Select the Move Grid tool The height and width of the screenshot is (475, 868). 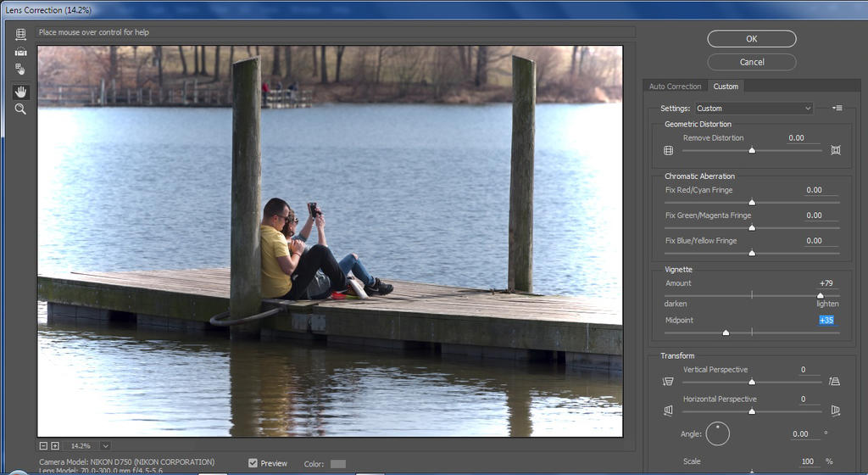pos(21,69)
